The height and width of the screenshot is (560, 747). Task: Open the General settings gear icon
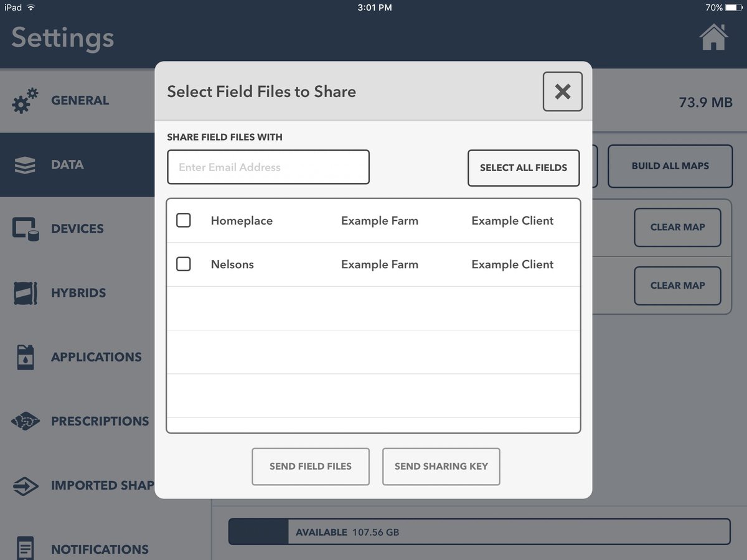(25, 100)
